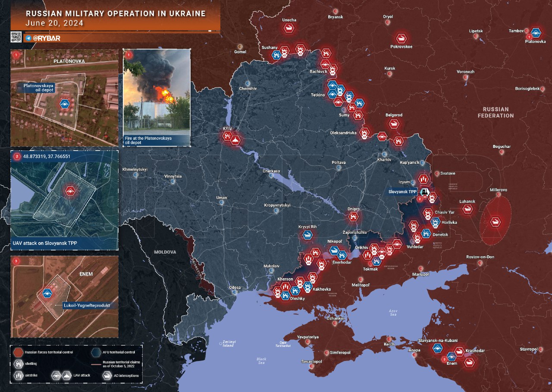Select the Slovyansk TPP power plant icon
The image size is (552, 392).
click(x=425, y=192)
